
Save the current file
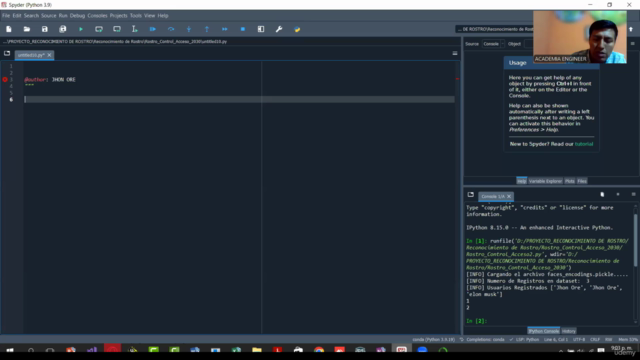(x=44, y=29)
